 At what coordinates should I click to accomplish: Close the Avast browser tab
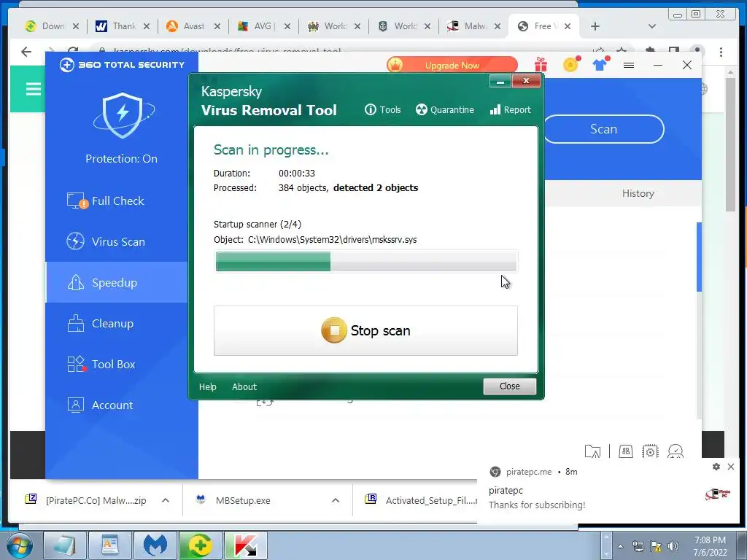click(x=217, y=26)
